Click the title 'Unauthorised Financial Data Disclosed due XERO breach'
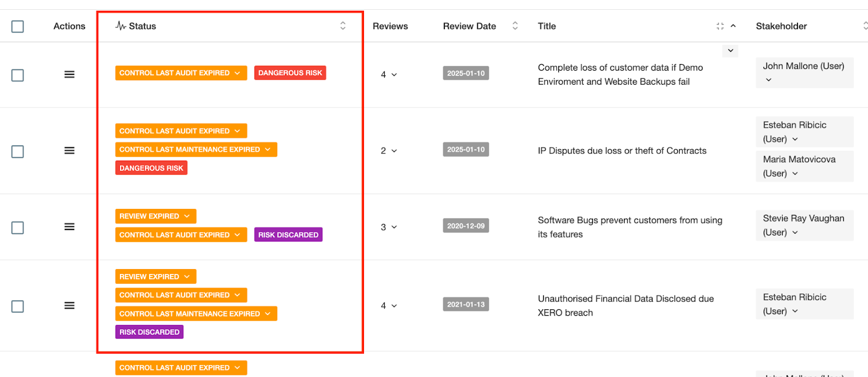The height and width of the screenshot is (377, 868). 626,305
